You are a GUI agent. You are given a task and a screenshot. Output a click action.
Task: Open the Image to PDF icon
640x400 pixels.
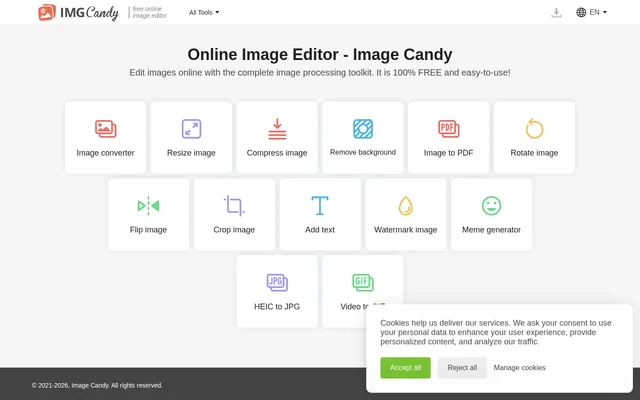click(448, 129)
